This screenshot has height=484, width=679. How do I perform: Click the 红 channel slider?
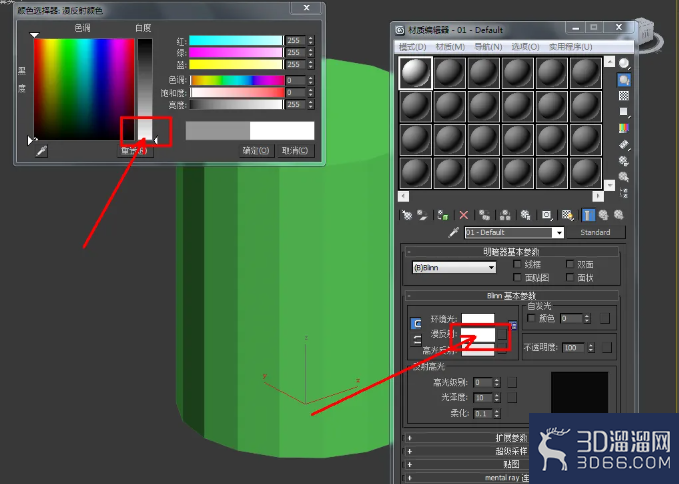[x=236, y=41]
